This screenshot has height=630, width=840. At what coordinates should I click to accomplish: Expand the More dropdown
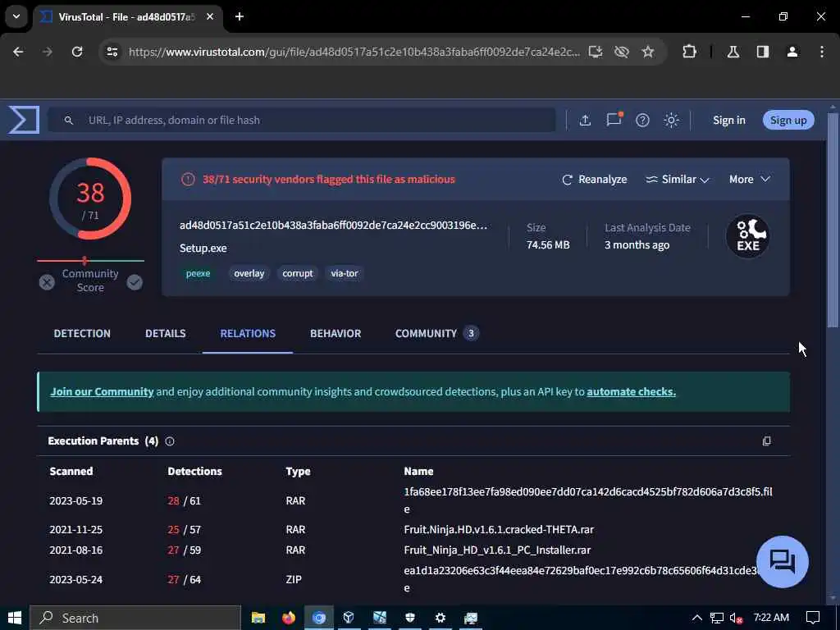(750, 180)
